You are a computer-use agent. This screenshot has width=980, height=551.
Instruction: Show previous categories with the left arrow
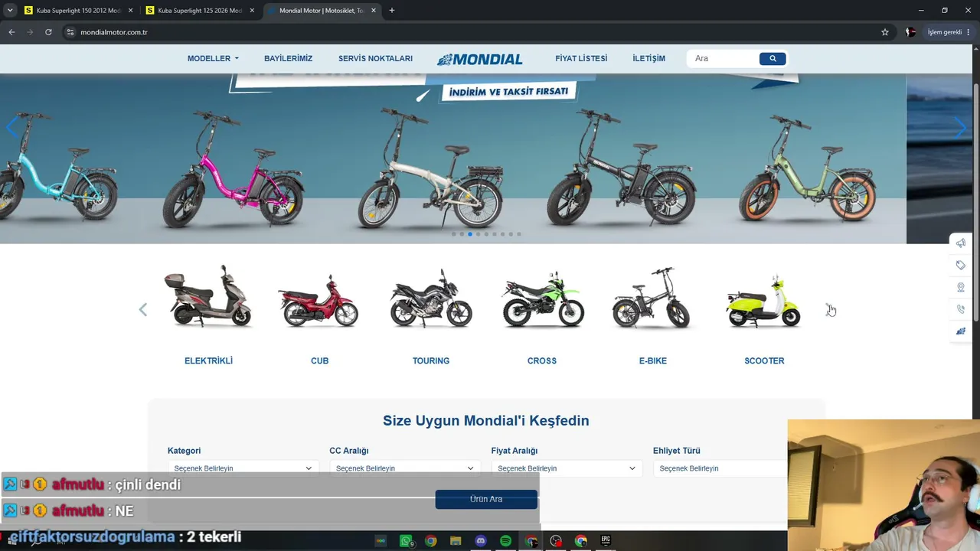[142, 309]
